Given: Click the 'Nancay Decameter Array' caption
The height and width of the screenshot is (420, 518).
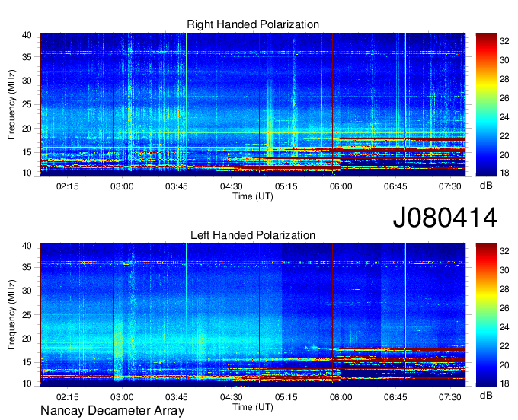Looking at the screenshot, I should click(x=112, y=411).
